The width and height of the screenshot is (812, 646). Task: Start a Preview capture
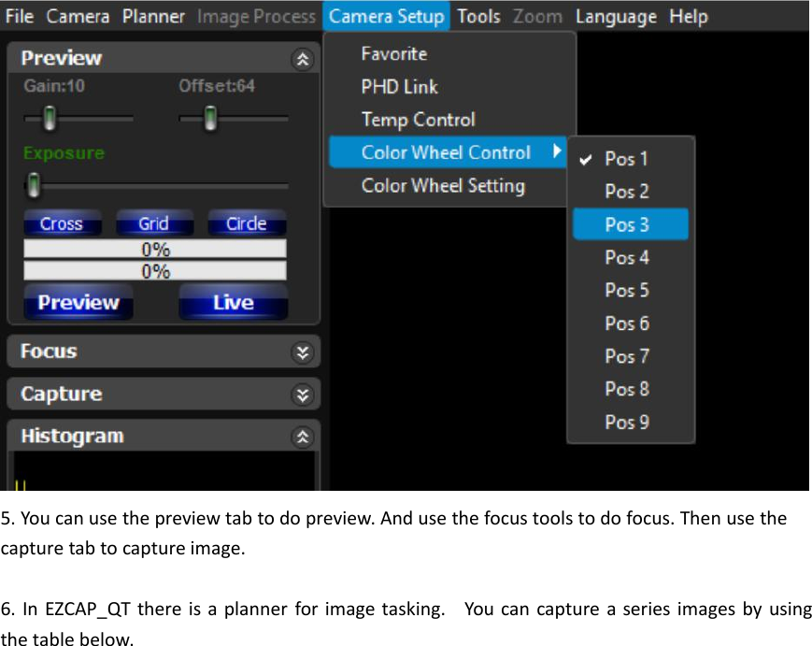[78, 302]
